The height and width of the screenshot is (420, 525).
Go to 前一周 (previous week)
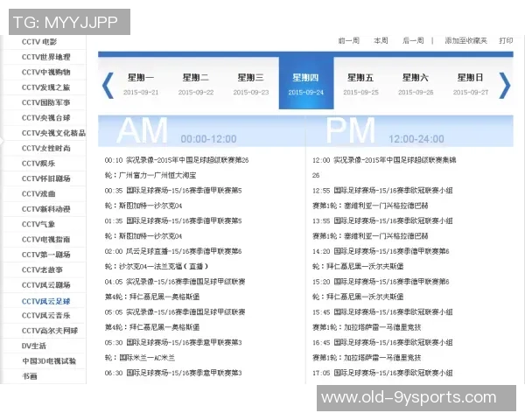[348, 40]
